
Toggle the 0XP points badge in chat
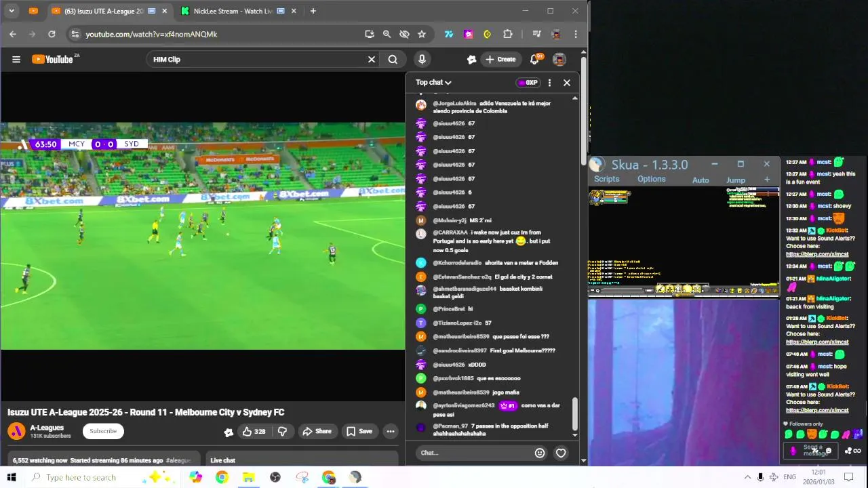pyautogui.click(x=528, y=83)
